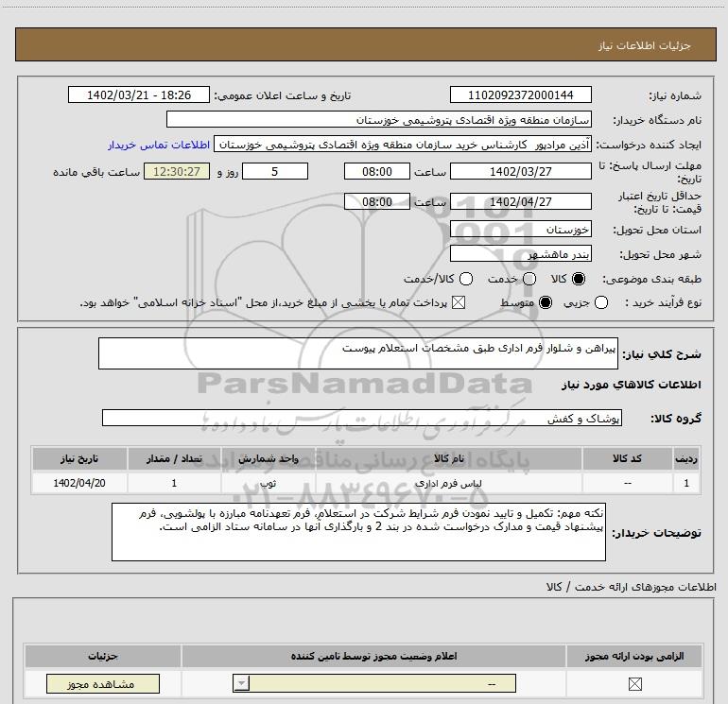This screenshot has width=728, height=704.
Task: Click the توضیحات خریدار text area
Action: 358,532
